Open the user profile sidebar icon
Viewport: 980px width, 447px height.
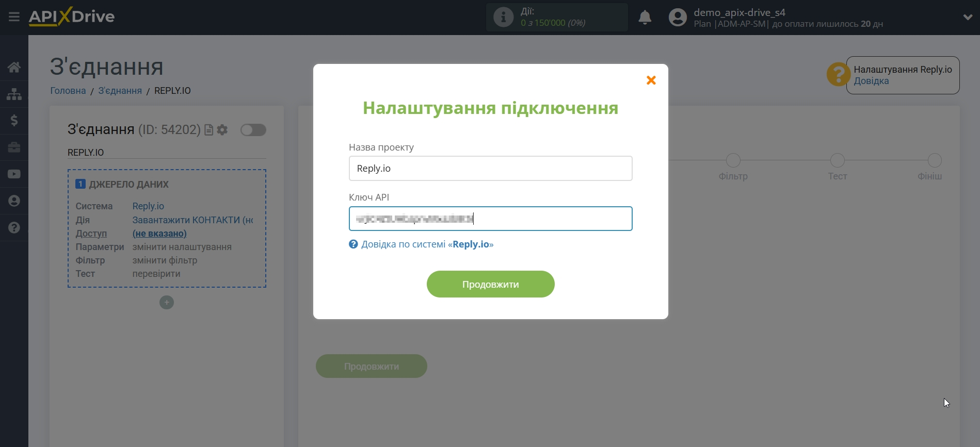[x=14, y=201]
